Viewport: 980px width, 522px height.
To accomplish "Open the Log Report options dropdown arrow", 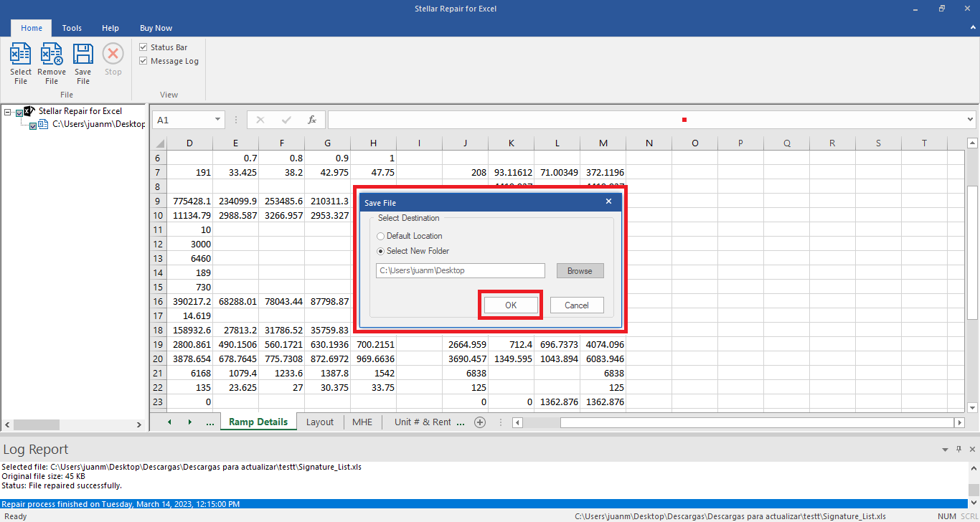I will pos(945,450).
